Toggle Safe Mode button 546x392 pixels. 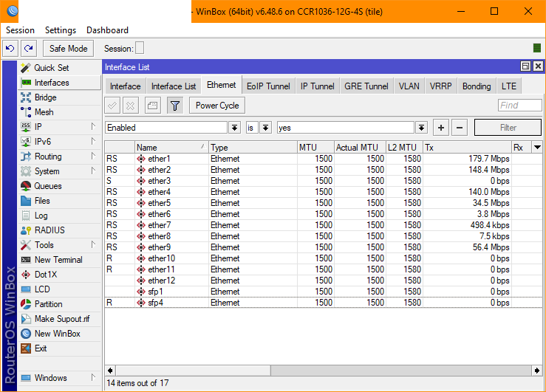click(x=68, y=48)
